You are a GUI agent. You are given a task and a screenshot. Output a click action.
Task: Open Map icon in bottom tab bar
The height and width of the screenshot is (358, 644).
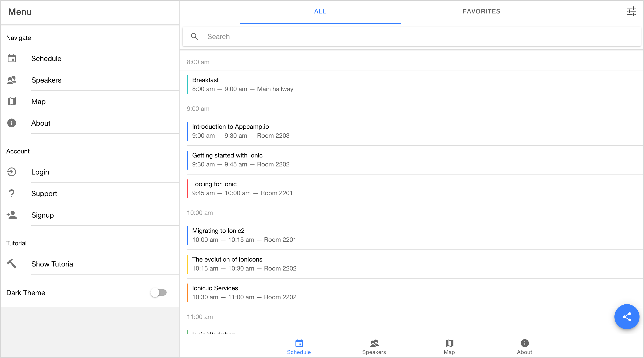pos(449,343)
